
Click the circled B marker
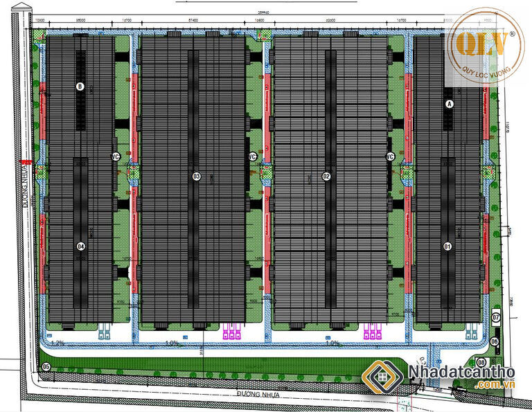click(x=80, y=87)
